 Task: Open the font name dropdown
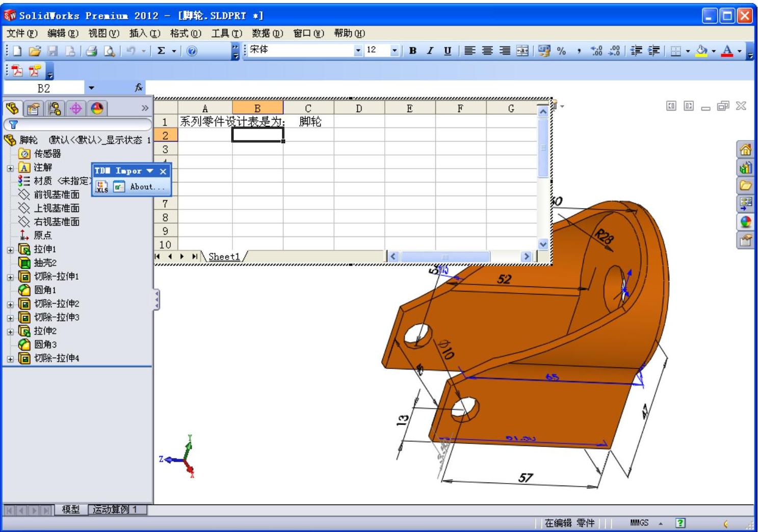[x=358, y=50]
